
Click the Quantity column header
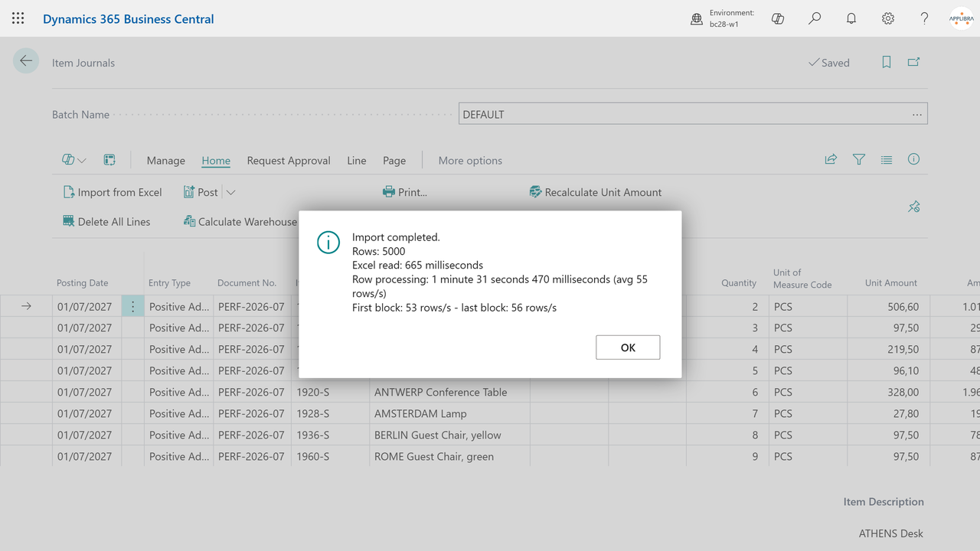739,283
